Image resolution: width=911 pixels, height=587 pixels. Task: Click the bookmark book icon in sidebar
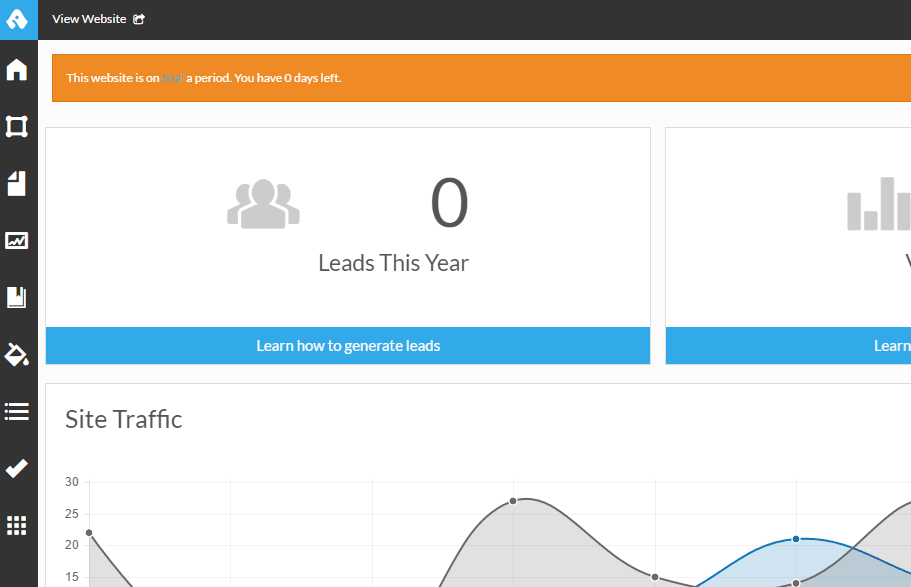coord(17,297)
